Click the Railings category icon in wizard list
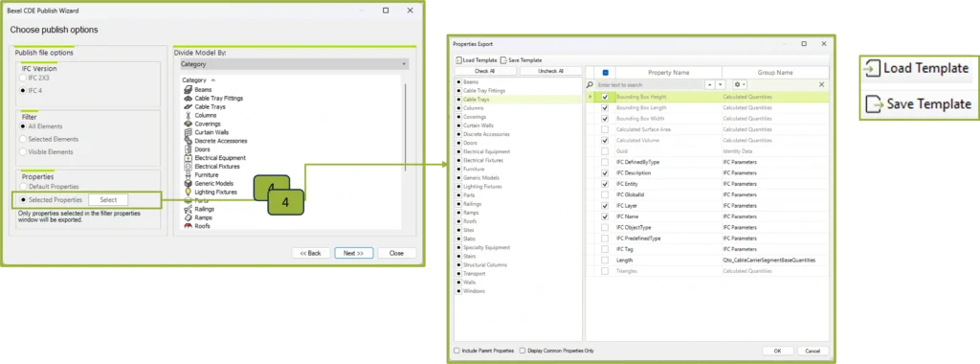The image size is (980, 364). coord(189,210)
